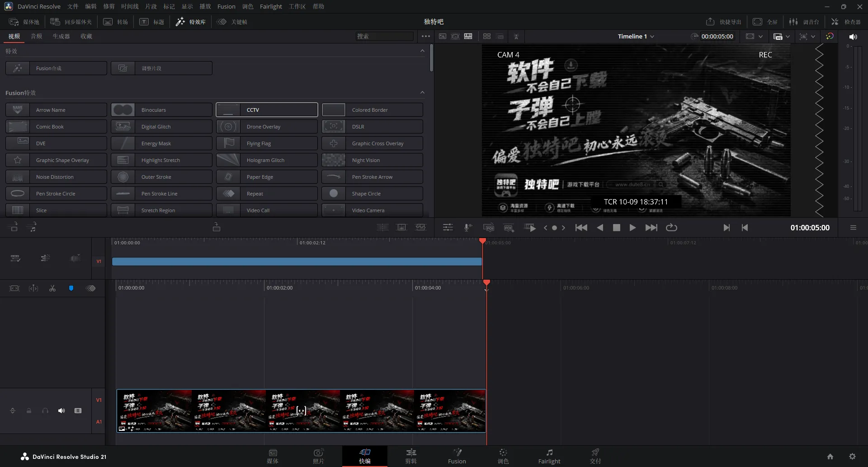868x467 pixels.
Task: Select the Drone Overlay effect
Action: click(267, 127)
